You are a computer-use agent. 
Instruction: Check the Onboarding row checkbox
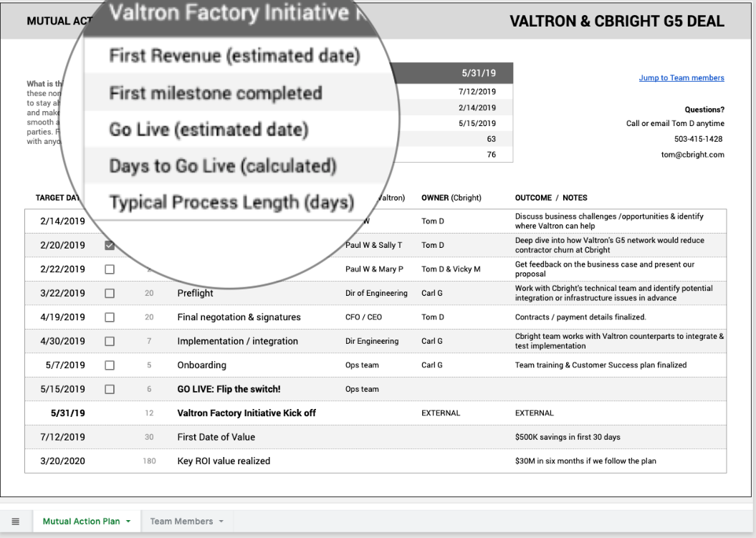[x=110, y=365]
